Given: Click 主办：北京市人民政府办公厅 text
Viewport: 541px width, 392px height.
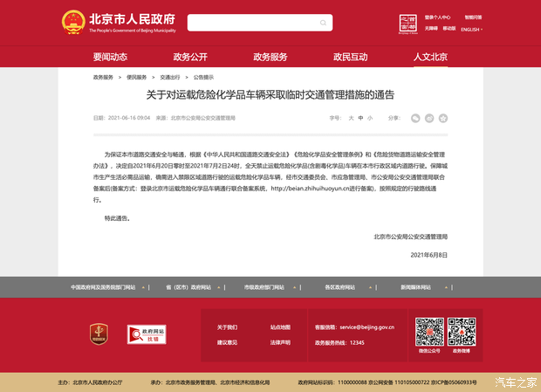Looking at the screenshot, I should pyautogui.click(x=90, y=382).
